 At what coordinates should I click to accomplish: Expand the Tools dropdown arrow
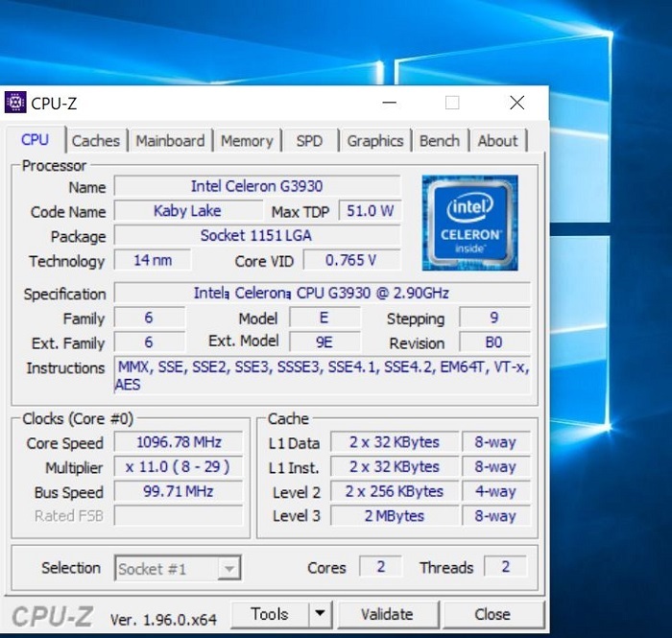click(x=320, y=614)
